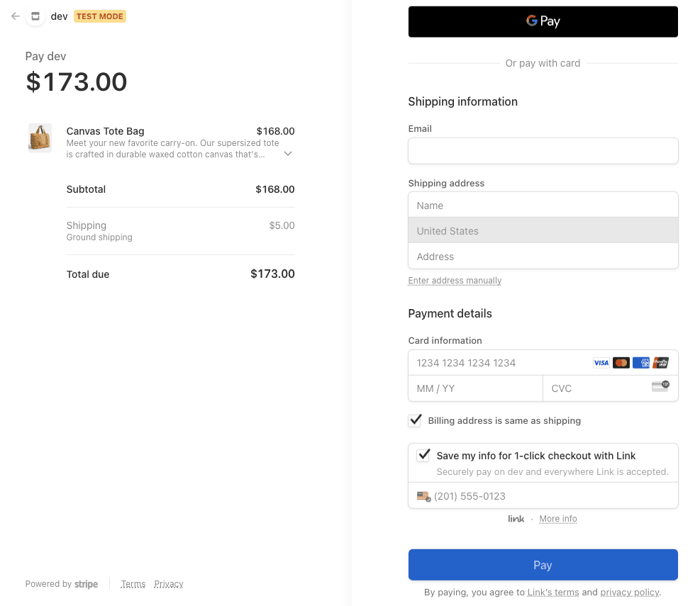Click the Link logo below the phone field
The height and width of the screenshot is (606, 700).
(x=516, y=518)
